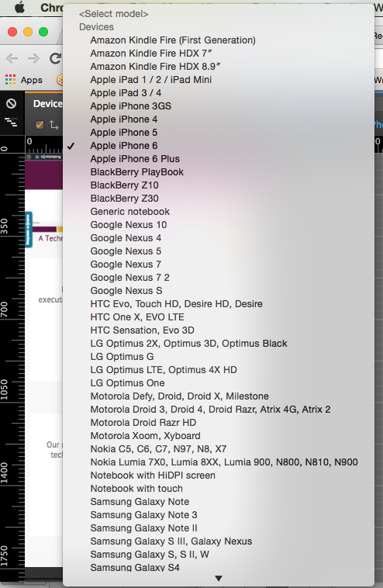Select Nokia Lumia 7X0, Lumia 8XX entry
This screenshot has height=588, width=383.
219,462
